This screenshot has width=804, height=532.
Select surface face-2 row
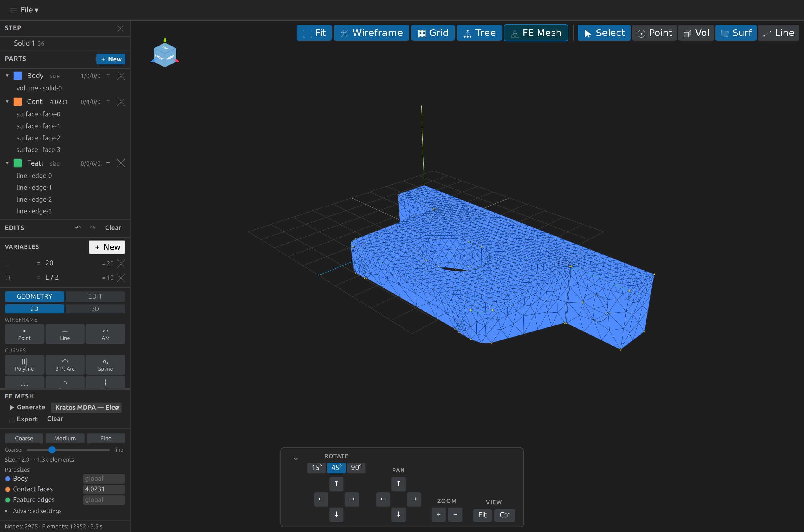pos(65,138)
